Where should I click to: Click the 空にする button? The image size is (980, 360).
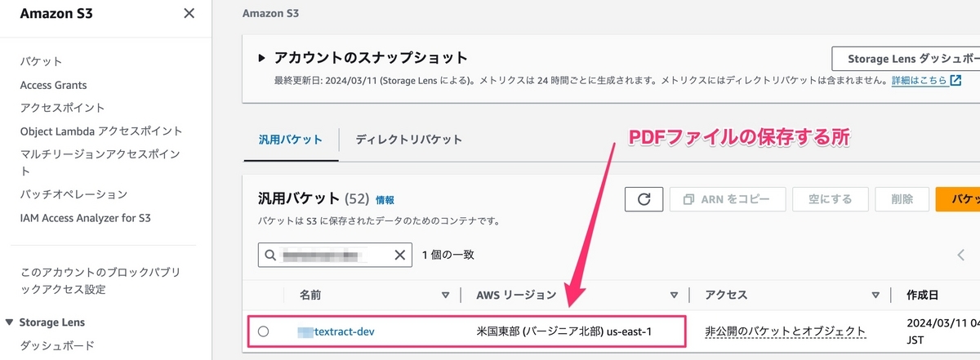click(x=831, y=199)
